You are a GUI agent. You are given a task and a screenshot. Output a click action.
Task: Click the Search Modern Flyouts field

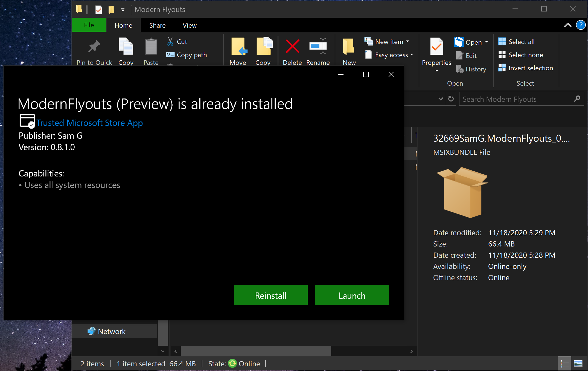click(x=521, y=99)
